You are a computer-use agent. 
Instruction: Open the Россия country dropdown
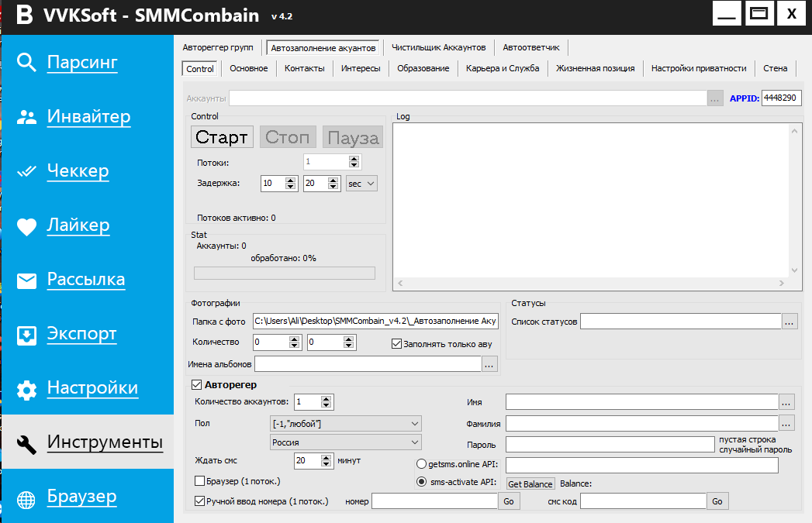coord(344,442)
